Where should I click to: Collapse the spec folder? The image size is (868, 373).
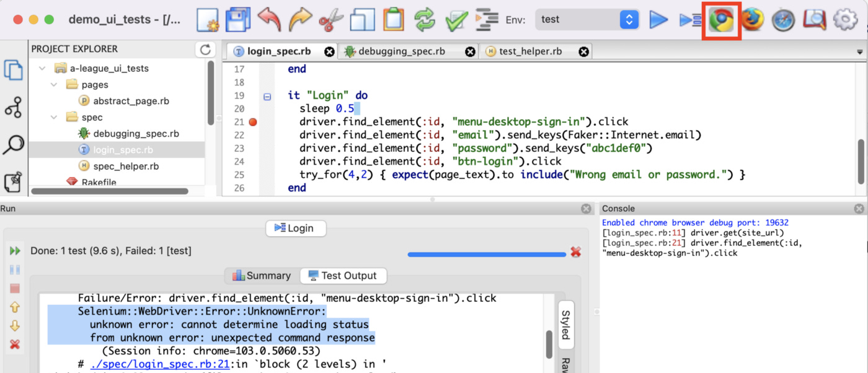coord(54,117)
